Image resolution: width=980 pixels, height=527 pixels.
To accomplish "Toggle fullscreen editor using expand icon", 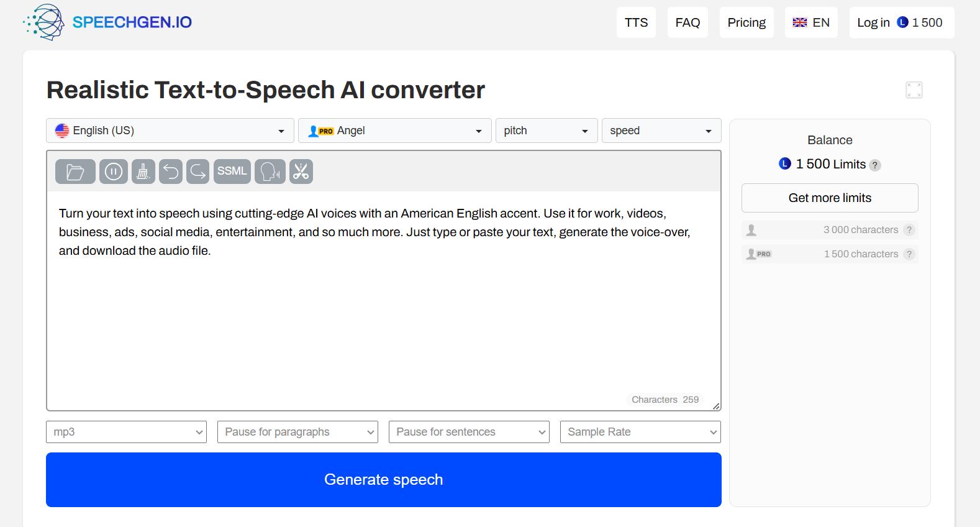I will pos(914,90).
